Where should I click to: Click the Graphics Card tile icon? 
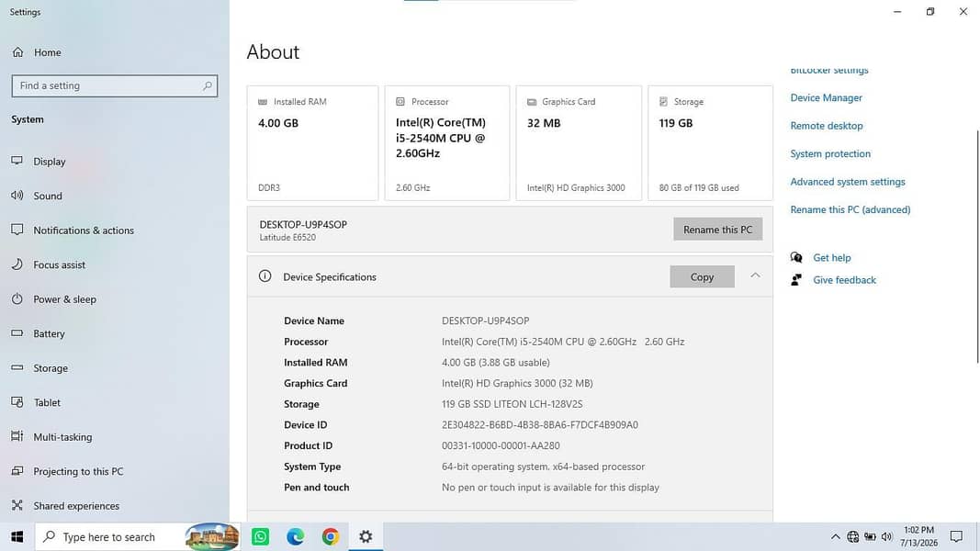532,102
